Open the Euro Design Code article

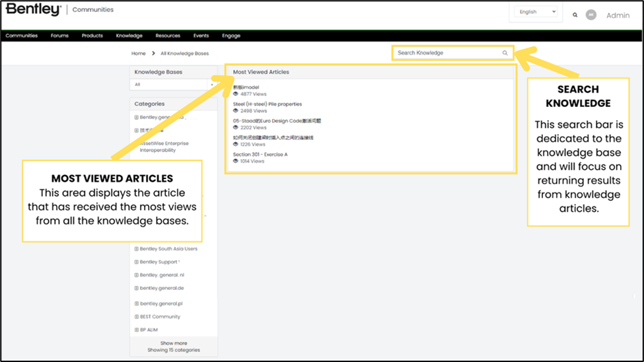(277, 121)
